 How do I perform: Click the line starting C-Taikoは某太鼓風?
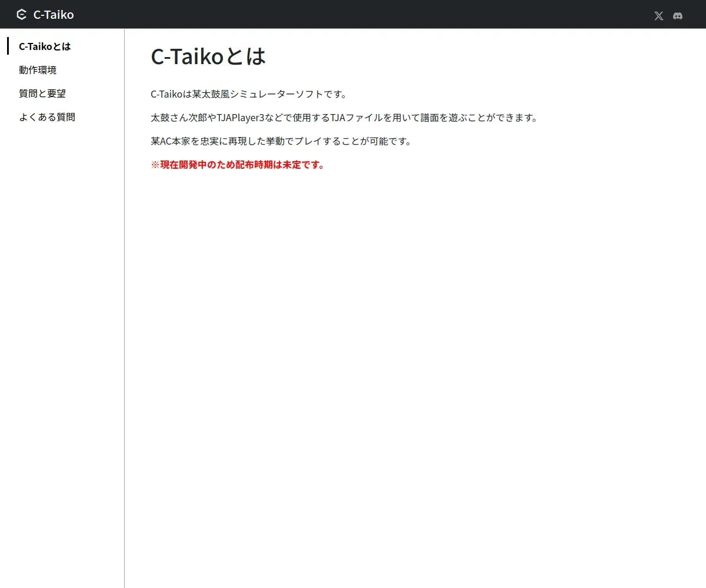[249, 94]
